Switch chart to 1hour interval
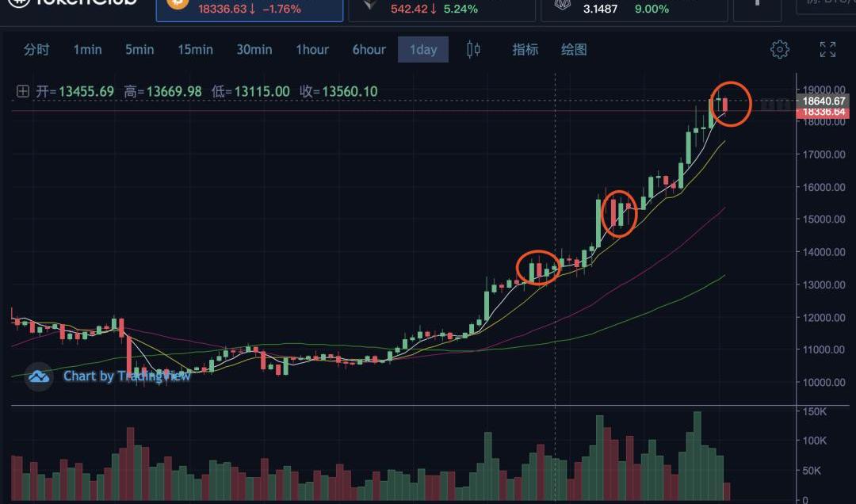Image resolution: width=856 pixels, height=504 pixels. [x=312, y=50]
